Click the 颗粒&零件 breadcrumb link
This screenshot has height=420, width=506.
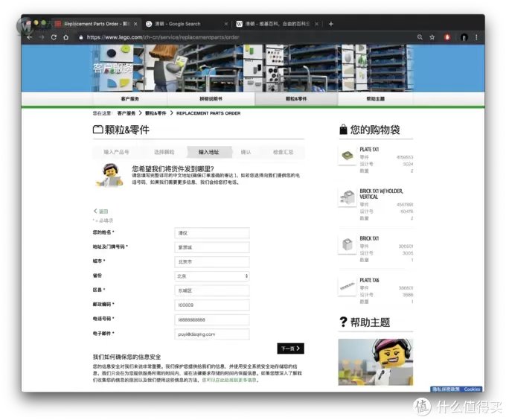click(x=156, y=113)
